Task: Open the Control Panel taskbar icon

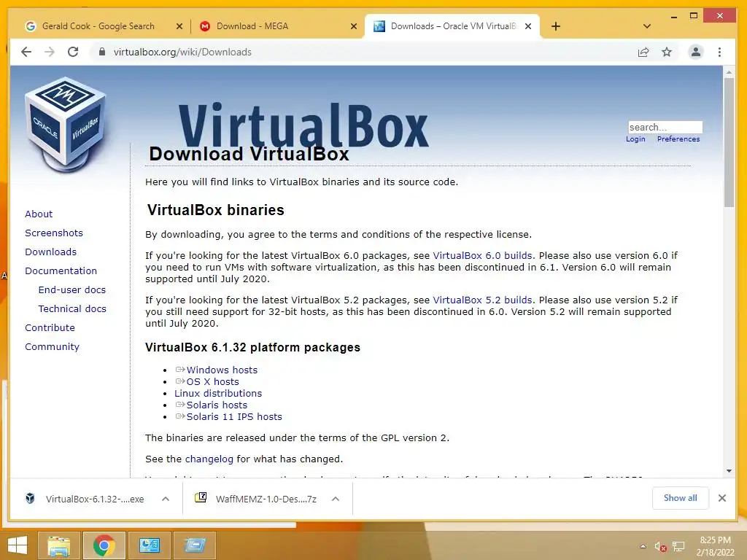Action: 149,545
